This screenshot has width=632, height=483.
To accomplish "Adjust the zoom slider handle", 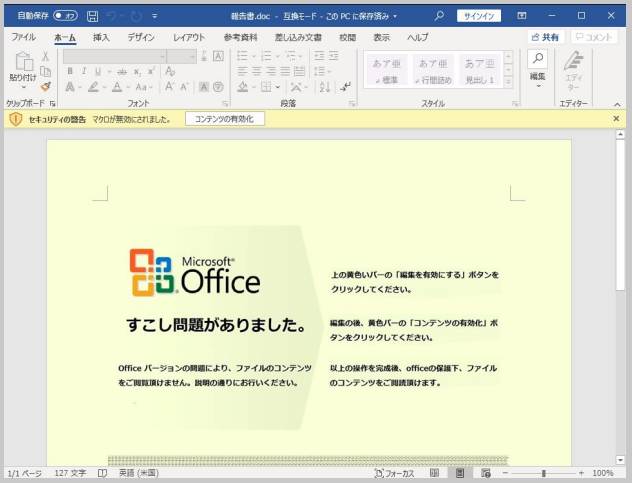I will 544,473.
